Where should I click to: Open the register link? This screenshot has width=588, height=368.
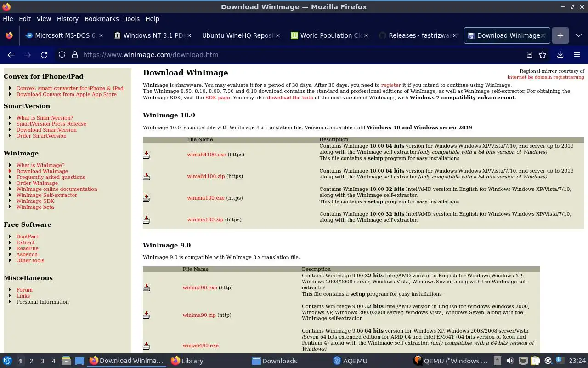(391, 85)
